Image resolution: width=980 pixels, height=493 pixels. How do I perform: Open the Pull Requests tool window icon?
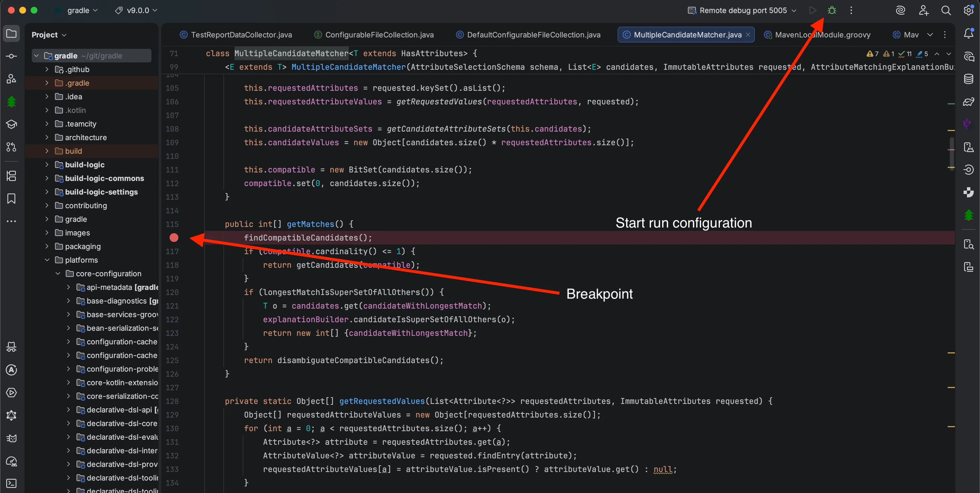(x=11, y=147)
